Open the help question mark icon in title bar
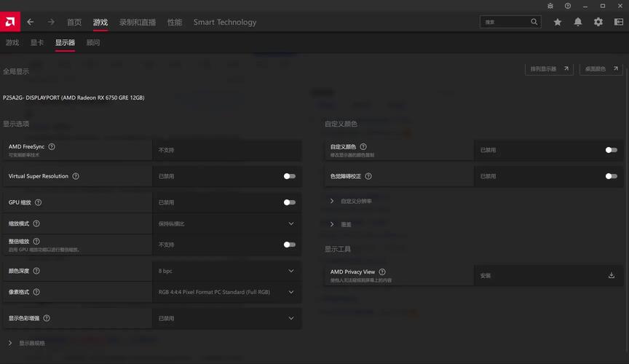 (x=568, y=6)
